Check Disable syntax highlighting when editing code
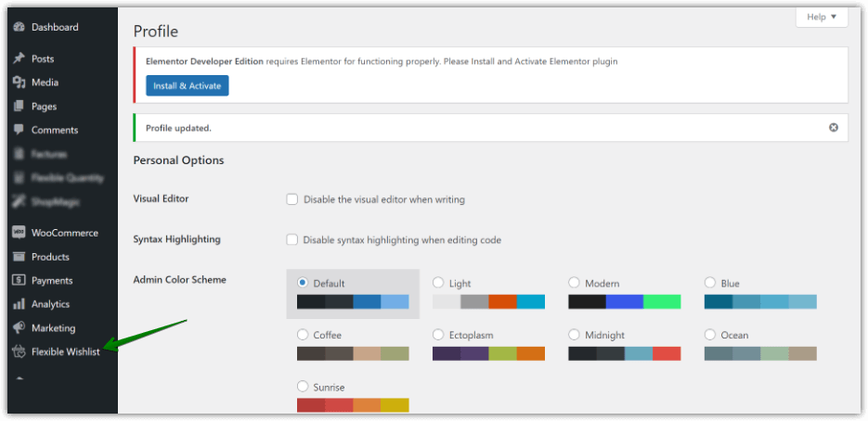 click(292, 240)
